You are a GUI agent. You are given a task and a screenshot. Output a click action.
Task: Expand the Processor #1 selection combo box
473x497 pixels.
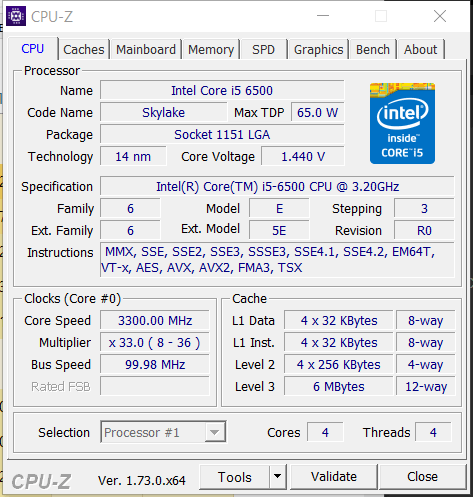163,432
